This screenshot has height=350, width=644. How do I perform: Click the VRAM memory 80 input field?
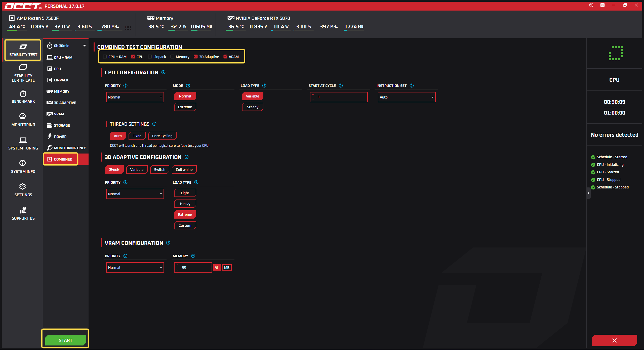click(193, 268)
